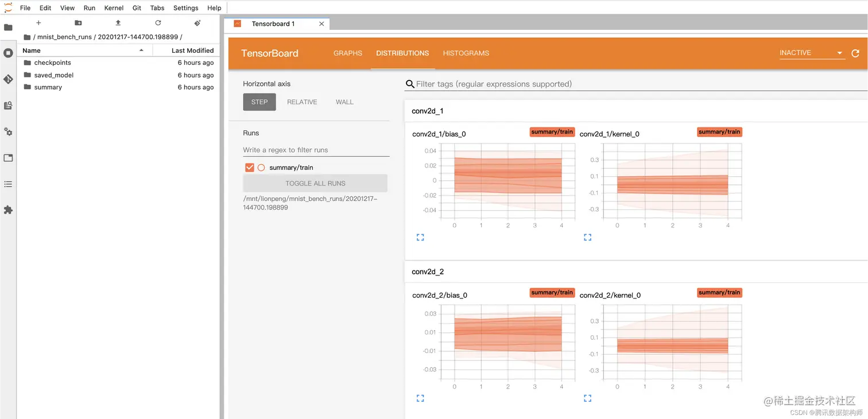
Task: Open the extension manager puzzle icon
Action: tap(8, 210)
